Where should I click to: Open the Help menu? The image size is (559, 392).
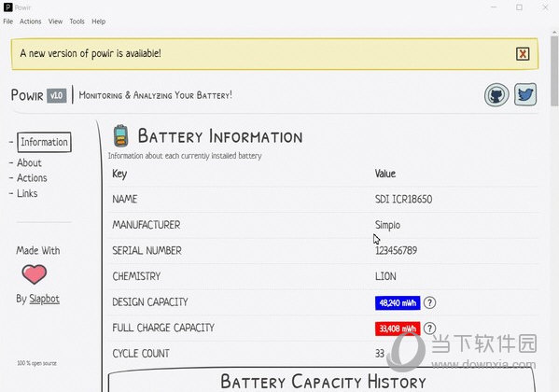(98, 21)
